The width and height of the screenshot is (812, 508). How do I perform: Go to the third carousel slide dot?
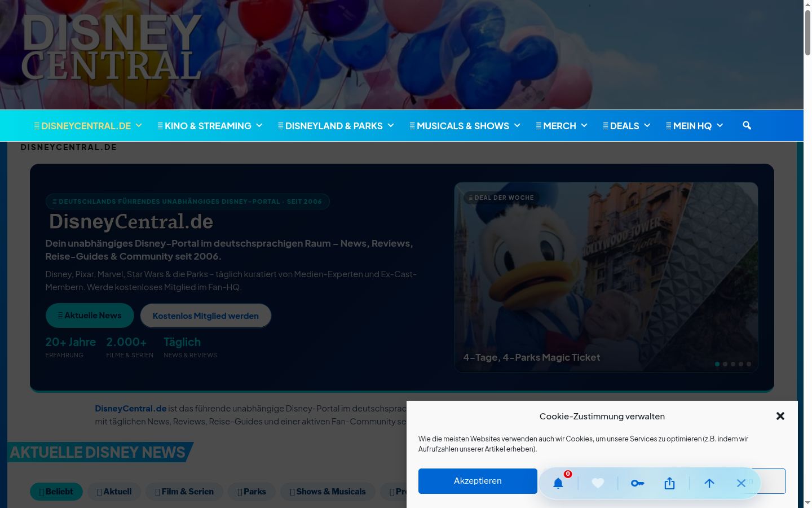733,364
